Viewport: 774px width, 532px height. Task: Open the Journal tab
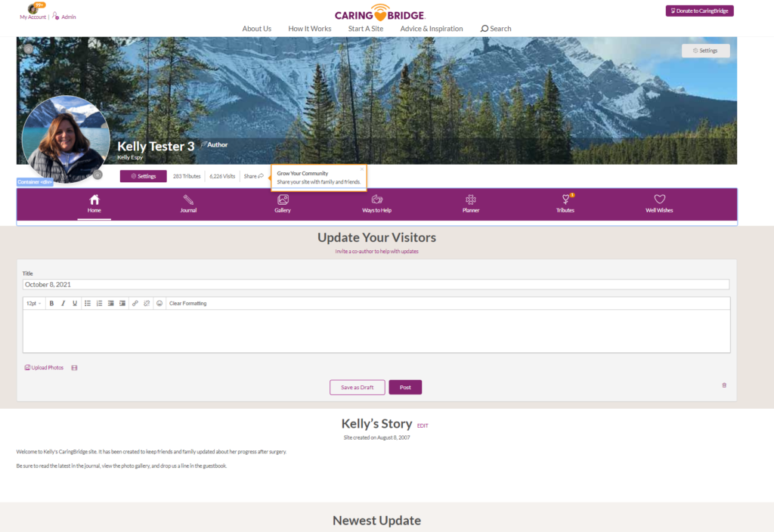point(188,204)
